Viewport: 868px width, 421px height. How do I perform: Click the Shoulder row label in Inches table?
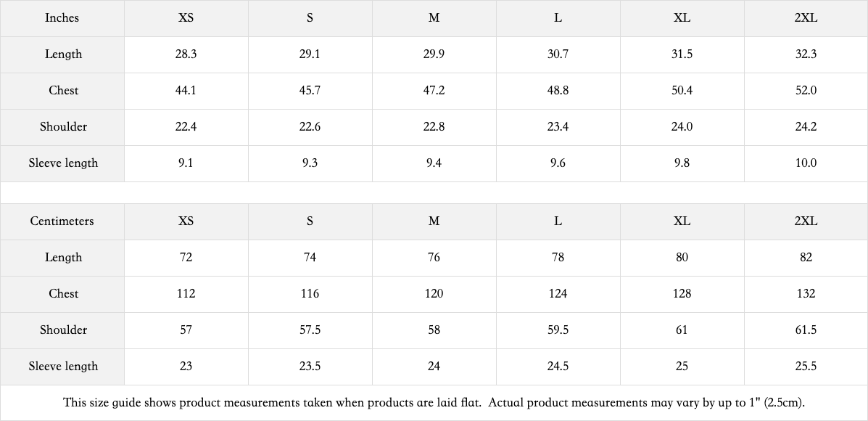(x=63, y=127)
